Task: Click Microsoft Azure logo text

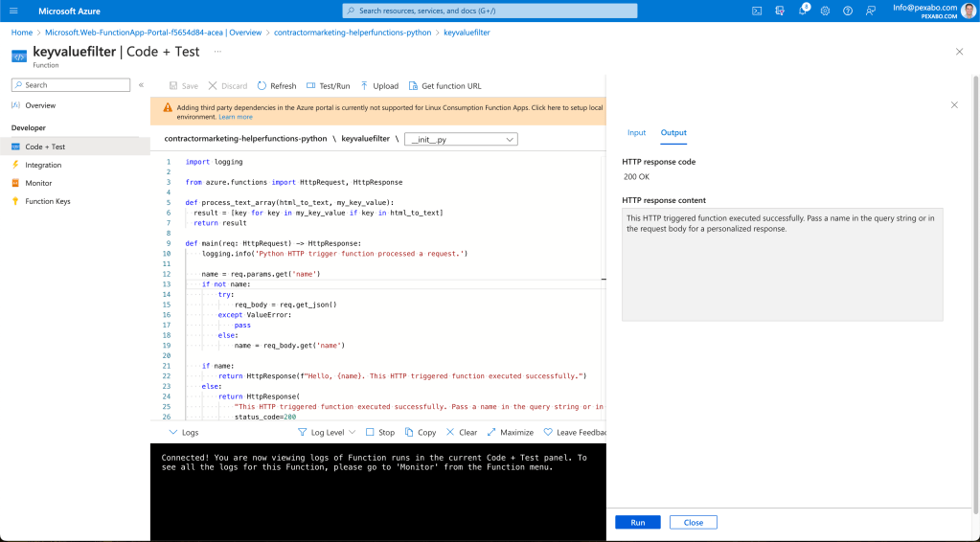Action: point(69,11)
